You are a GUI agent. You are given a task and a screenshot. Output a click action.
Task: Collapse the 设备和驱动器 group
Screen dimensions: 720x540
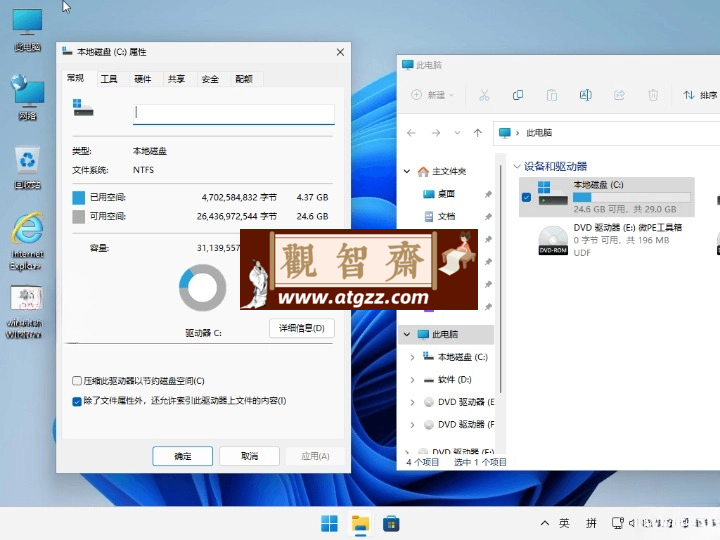[517, 166]
